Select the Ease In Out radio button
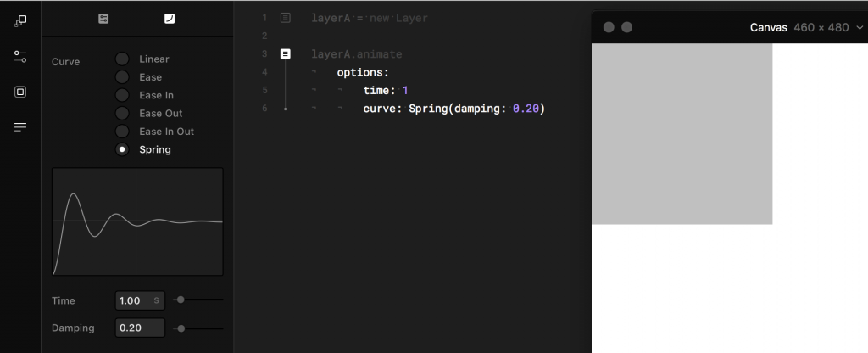Screen dimensions: 868x353 (x=122, y=132)
